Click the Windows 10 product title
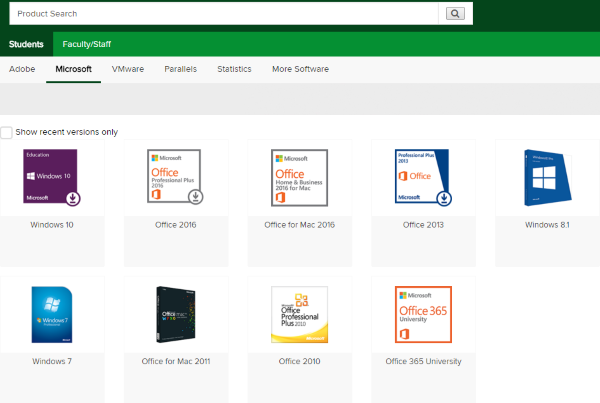This screenshot has width=600, height=403. click(x=52, y=225)
